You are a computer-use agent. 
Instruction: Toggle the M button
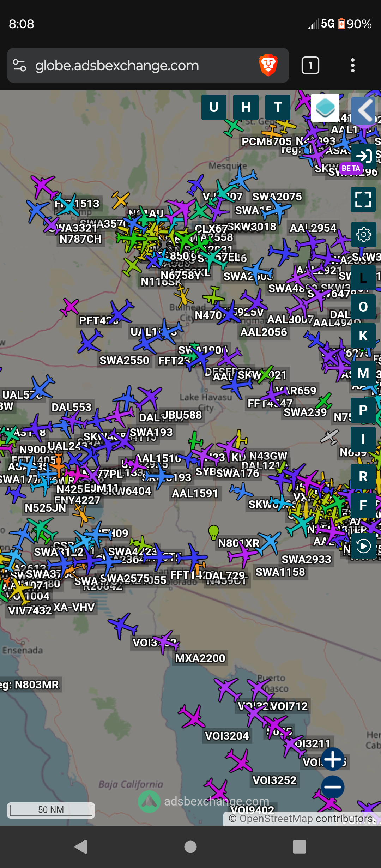click(363, 373)
